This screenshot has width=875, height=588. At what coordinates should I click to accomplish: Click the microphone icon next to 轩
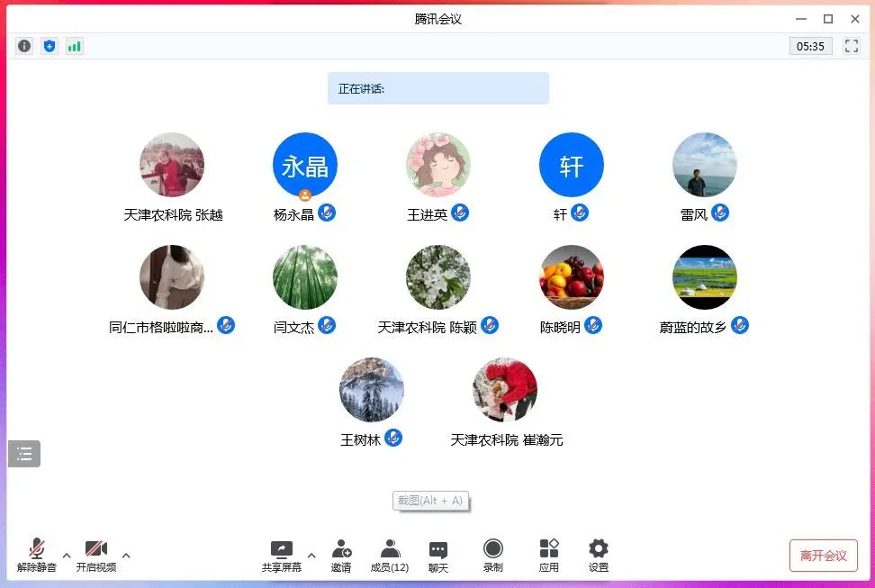point(579,213)
